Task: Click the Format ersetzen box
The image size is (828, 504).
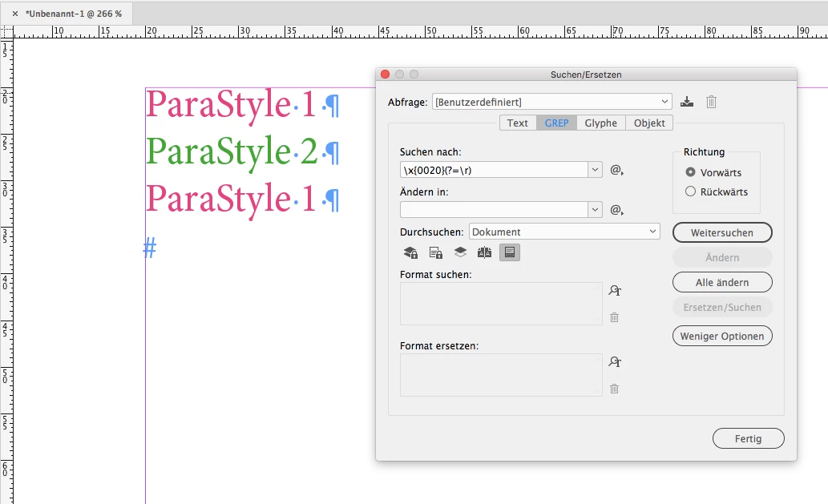Action: pos(501,375)
